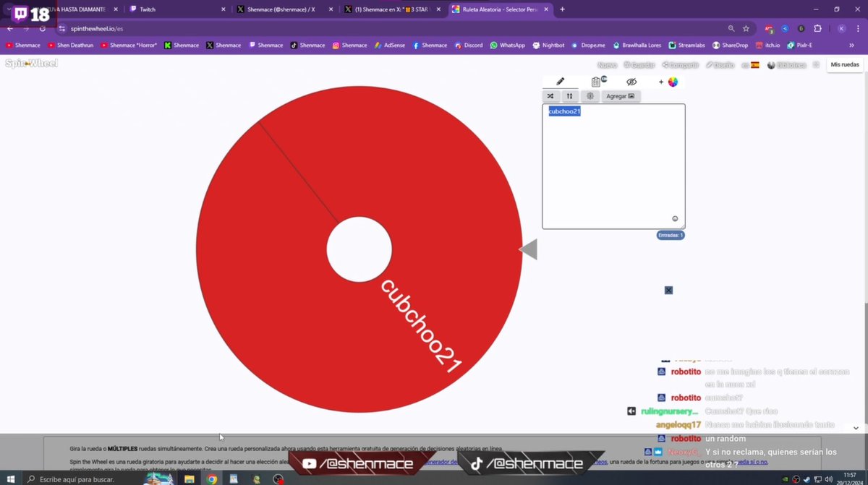Open the ShareDrop bookmark
868x485 pixels.
[731, 45]
